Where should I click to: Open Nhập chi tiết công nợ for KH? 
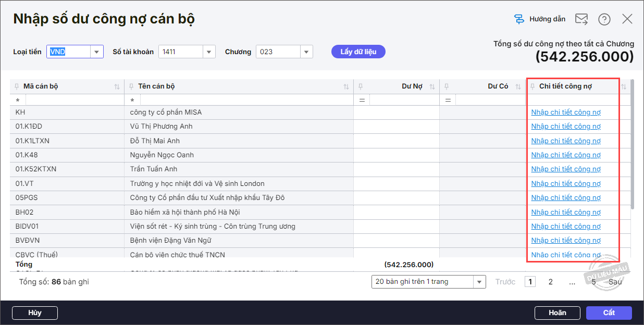566,112
